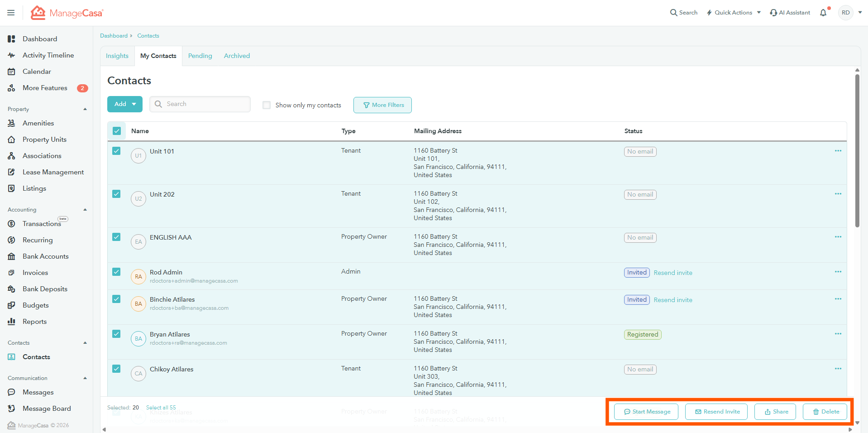Click the ManageCasa home logo
The width and height of the screenshot is (868, 433).
67,13
